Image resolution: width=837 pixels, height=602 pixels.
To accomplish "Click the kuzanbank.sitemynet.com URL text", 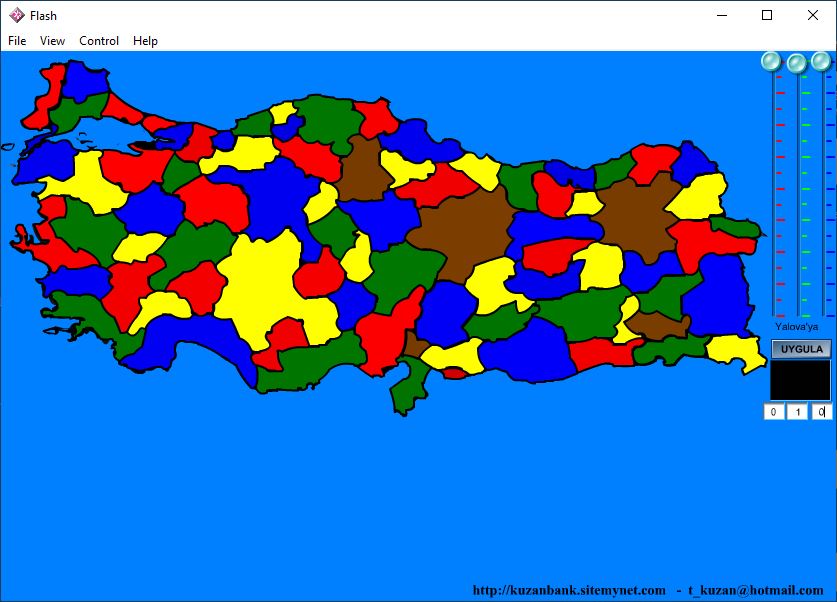I will 569,590.
